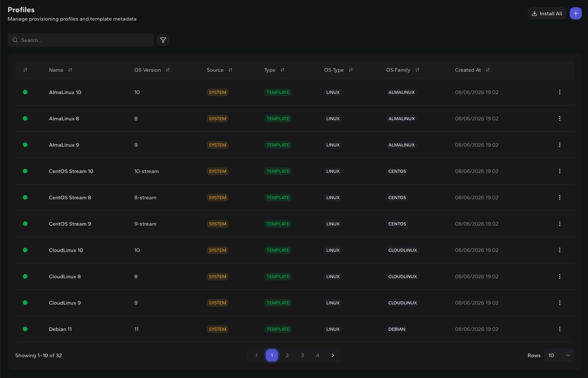Jump to page 2
The width and height of the screenshot is (588, 378).
pos(287,355)
